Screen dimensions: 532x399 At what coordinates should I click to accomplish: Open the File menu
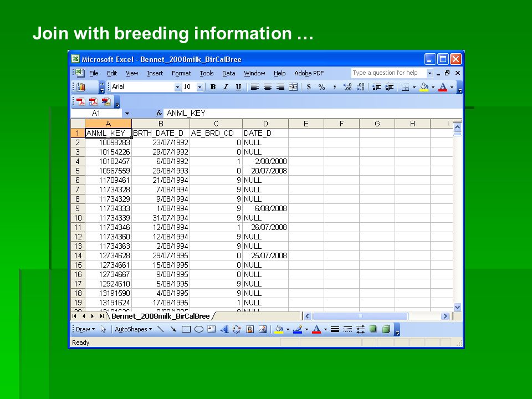click(94, 73)
